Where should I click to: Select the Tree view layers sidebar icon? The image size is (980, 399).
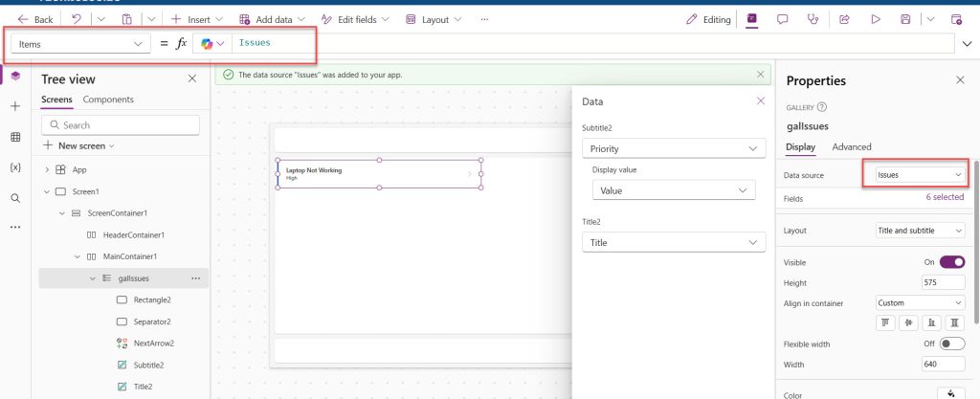[x=15, y=76]
